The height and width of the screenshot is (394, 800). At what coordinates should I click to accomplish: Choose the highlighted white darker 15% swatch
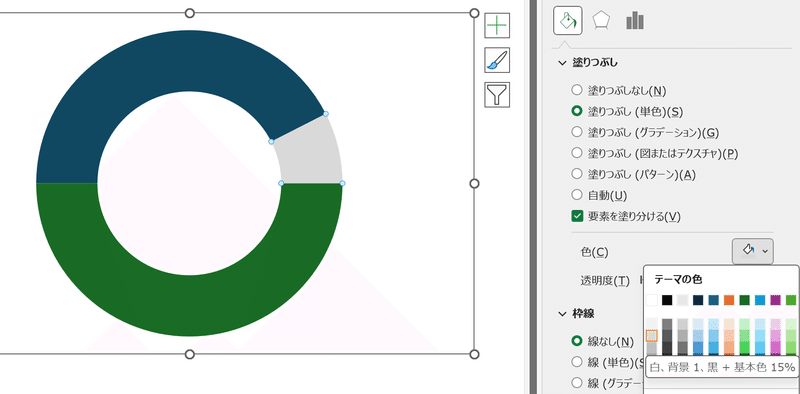pos(652,336)
